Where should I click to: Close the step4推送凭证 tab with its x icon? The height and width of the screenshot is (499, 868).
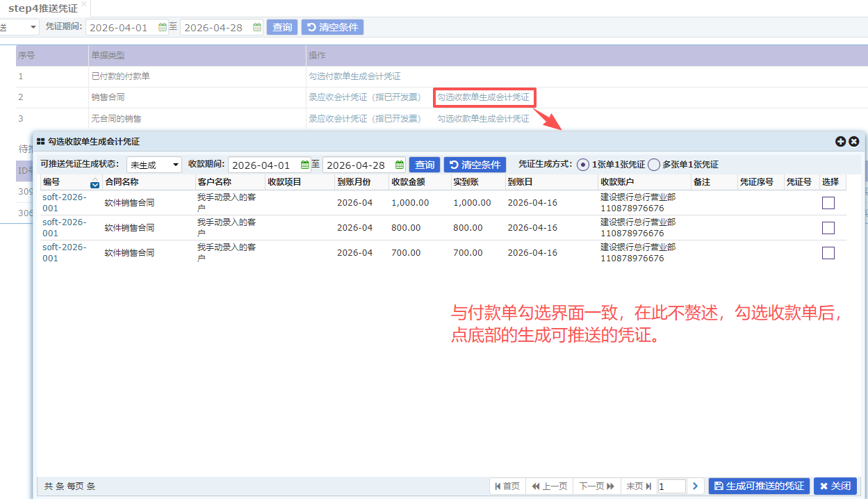[x=84, y=4]
